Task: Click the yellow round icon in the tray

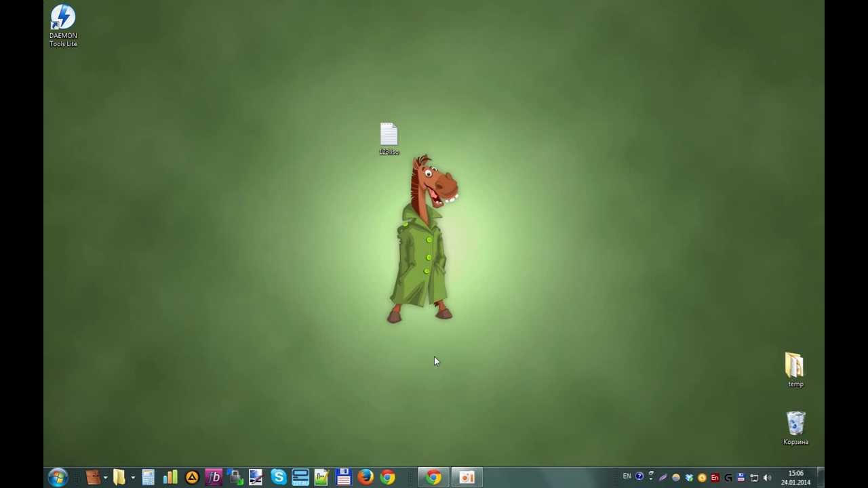Action: point(702,478)
